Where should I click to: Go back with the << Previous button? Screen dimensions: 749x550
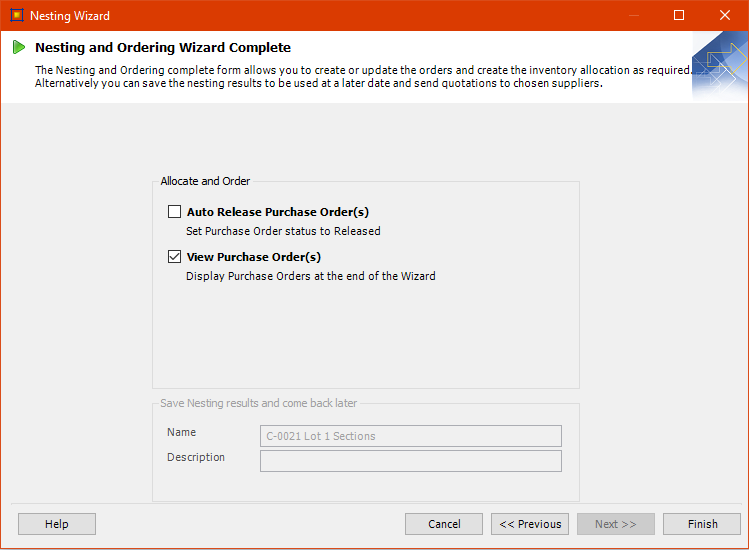[530, 524]
